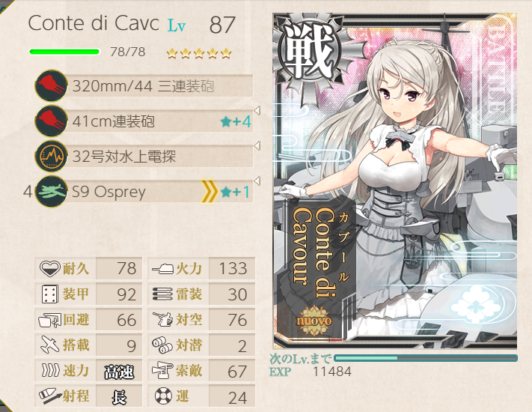Click the 戦 battleship type badge
The width and height of the screenshot is (532, 412).
pos(308,52)
